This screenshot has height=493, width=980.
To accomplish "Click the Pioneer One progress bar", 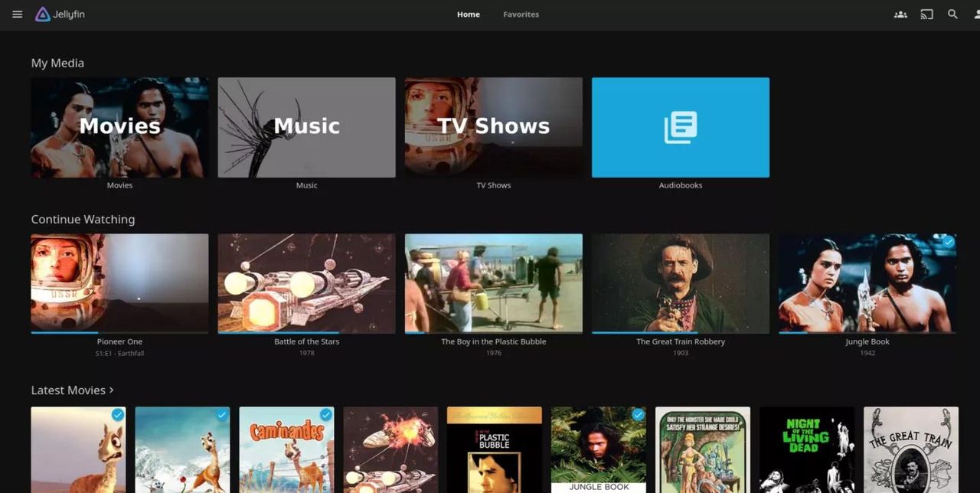I will 119,332.
